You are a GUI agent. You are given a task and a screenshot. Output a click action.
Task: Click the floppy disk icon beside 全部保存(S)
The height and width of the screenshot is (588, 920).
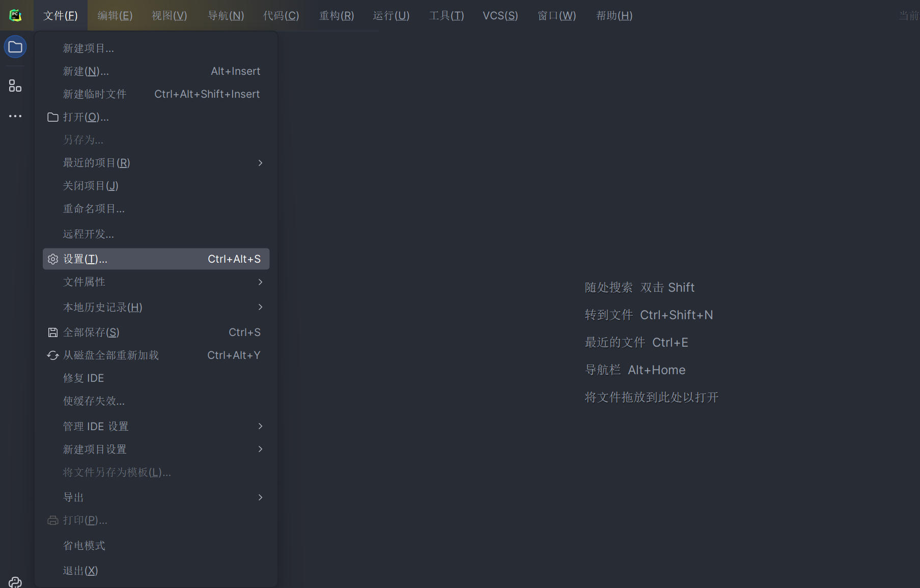click(53, 332)
